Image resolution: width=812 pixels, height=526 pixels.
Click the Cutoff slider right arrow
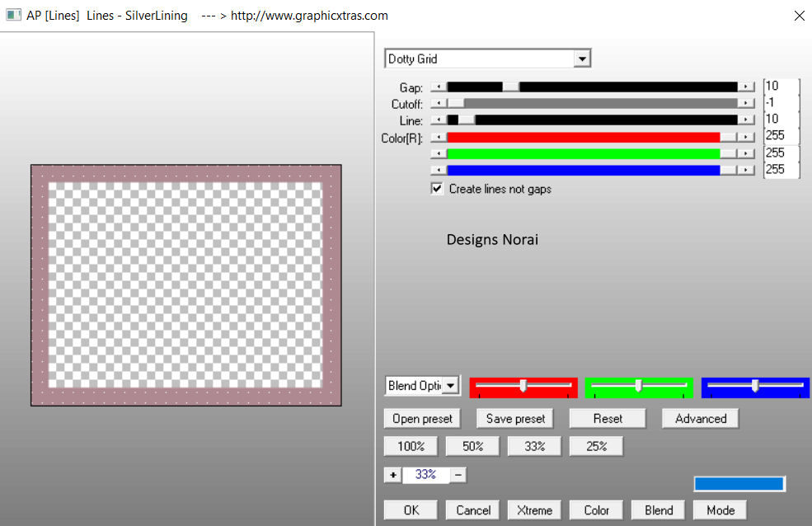point(746,104)
